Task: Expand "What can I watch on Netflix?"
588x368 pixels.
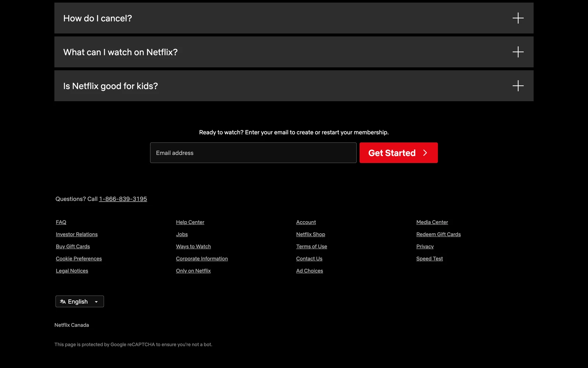Action: 294,52
